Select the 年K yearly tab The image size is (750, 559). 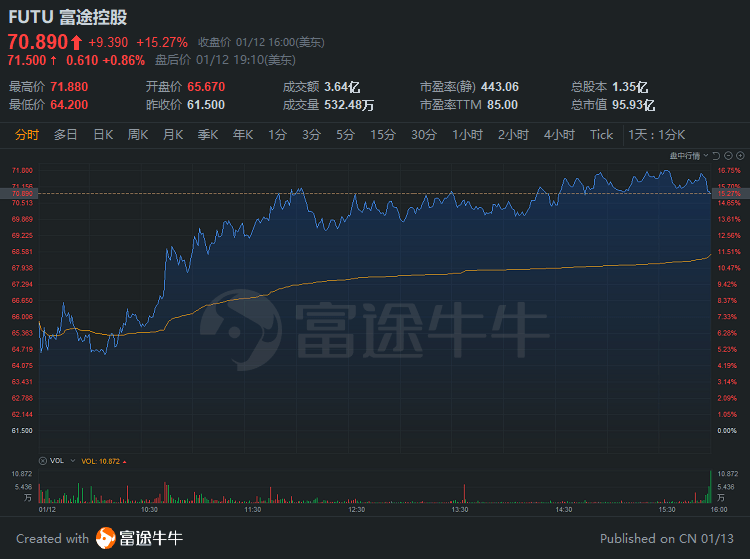243,135
